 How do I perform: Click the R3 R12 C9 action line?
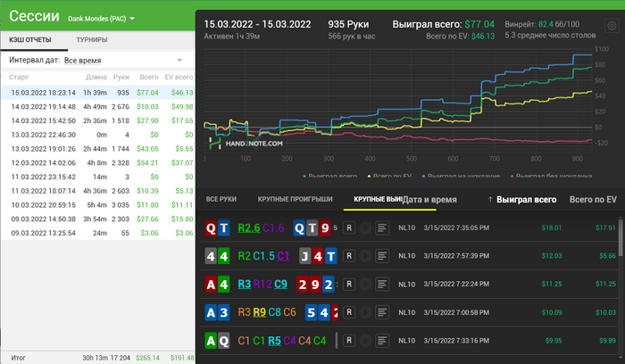point(262,285)
